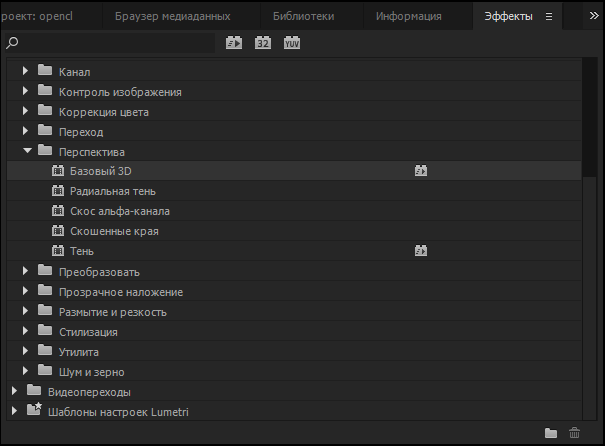Click the search magnifier icon
The image size is (605, 446).
[x=12, y=44]
